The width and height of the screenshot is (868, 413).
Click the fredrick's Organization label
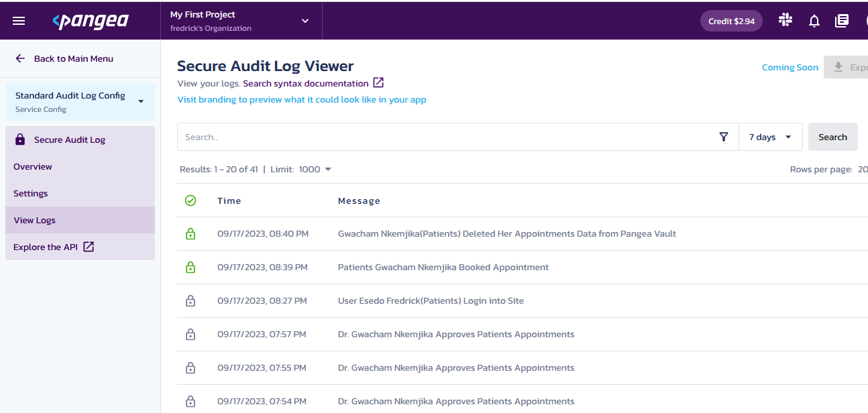(211, 28)
